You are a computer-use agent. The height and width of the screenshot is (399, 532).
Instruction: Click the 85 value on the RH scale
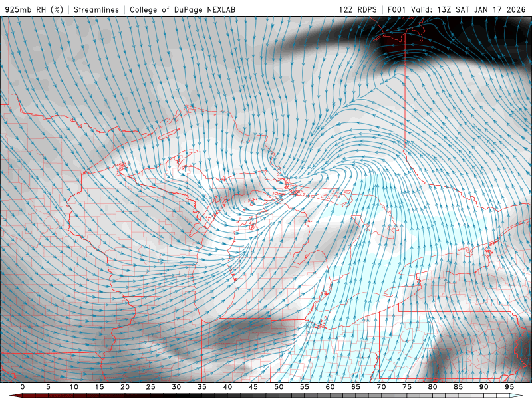pyautogui.click(x=458, y=387)
